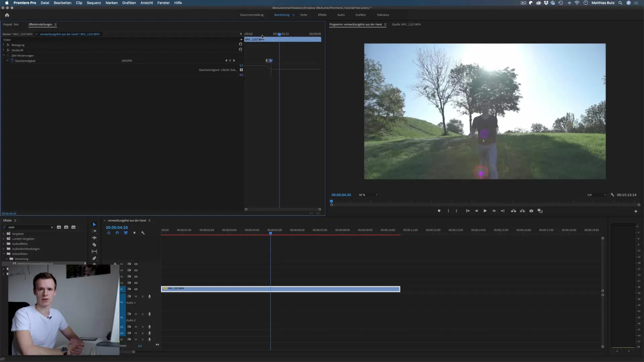This screenshot has width=644, height=362.
Task: Open master clip dropdown arrow
Action: [37, 34]
